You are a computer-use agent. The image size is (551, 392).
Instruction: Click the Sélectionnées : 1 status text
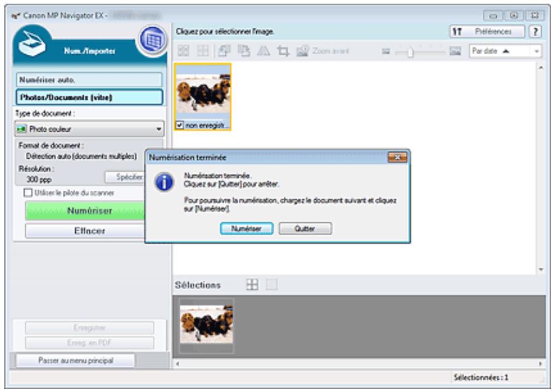(x=481, y=378)
